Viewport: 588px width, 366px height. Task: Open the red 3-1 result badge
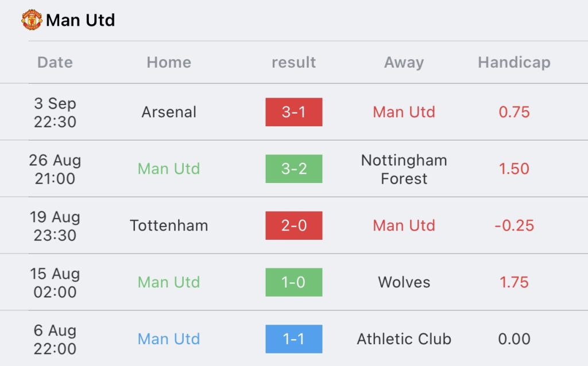click(x=293, y=112)
